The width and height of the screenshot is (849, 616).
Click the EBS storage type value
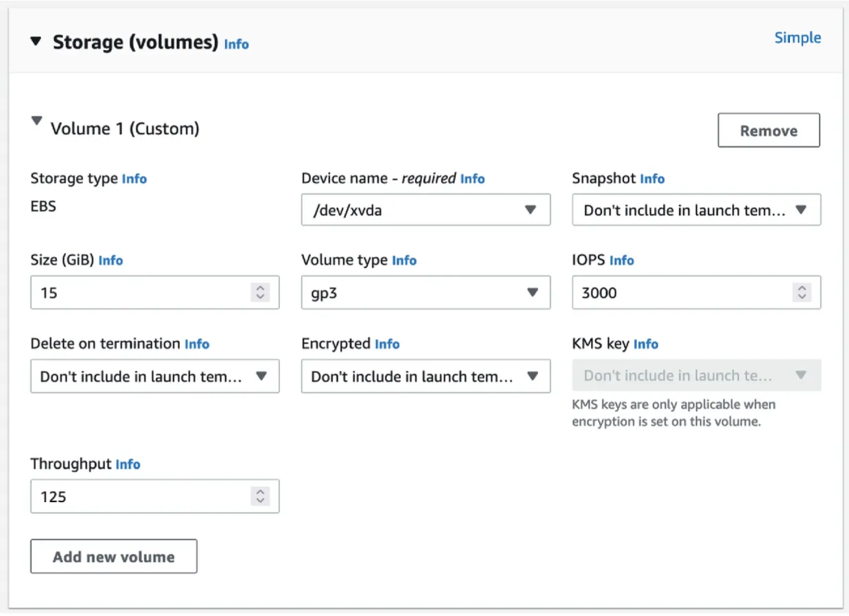pyautogui.click(x=43, y=206)
